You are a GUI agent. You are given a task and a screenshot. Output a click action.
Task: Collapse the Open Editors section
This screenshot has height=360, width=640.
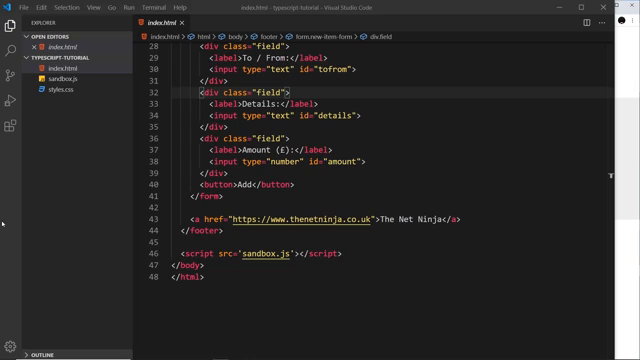click(27, 37)
